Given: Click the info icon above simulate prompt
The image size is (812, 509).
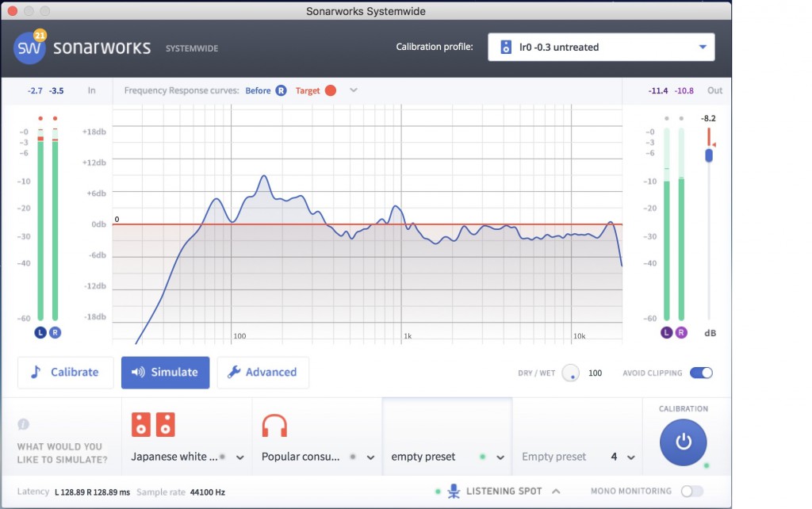Looking at the screenshot, I should 23,424.
